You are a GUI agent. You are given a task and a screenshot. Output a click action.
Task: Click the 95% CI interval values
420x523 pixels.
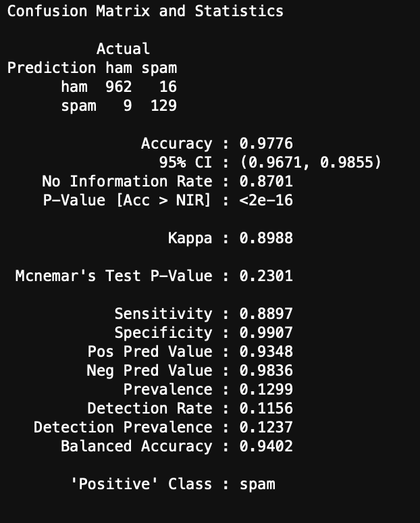point(311,162)
